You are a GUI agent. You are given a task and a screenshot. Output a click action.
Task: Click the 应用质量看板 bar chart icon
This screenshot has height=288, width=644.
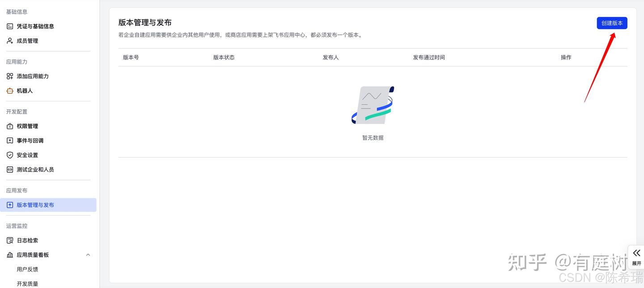[10, 255]
